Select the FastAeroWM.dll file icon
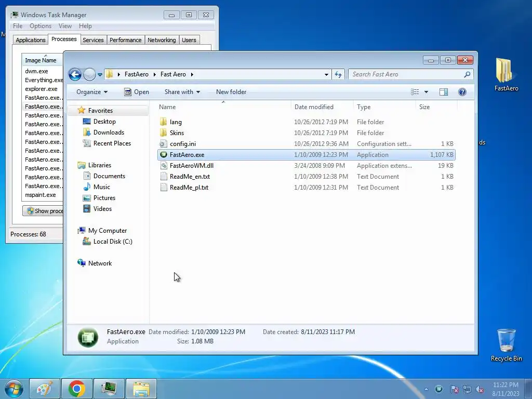Screen dimensions: 532x399 (x=164, y=166)
